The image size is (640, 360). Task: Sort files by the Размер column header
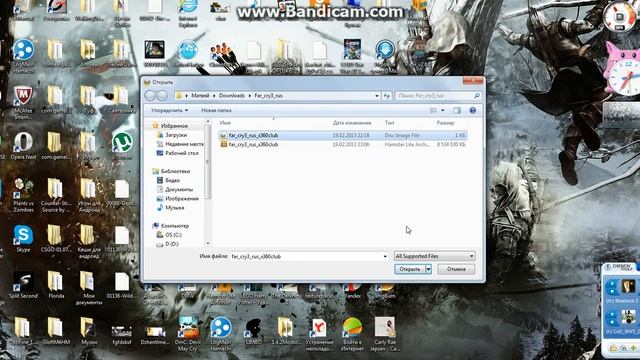click(445, 122)
